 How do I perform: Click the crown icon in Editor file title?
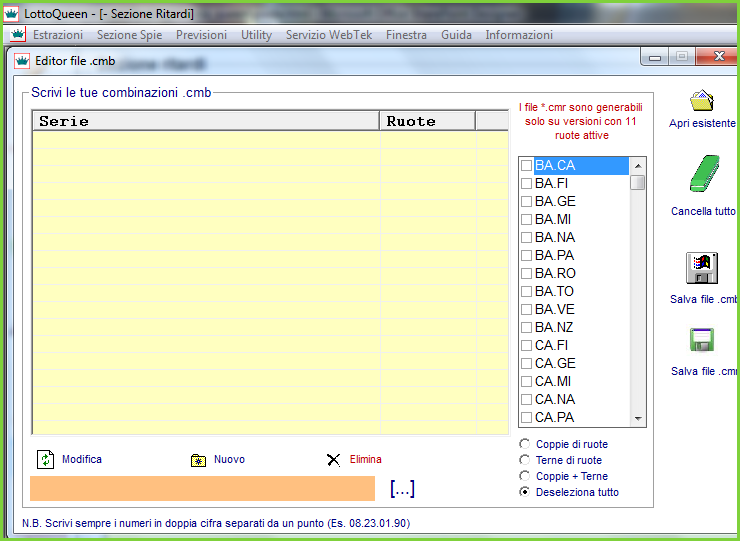(x=22, y=61)
